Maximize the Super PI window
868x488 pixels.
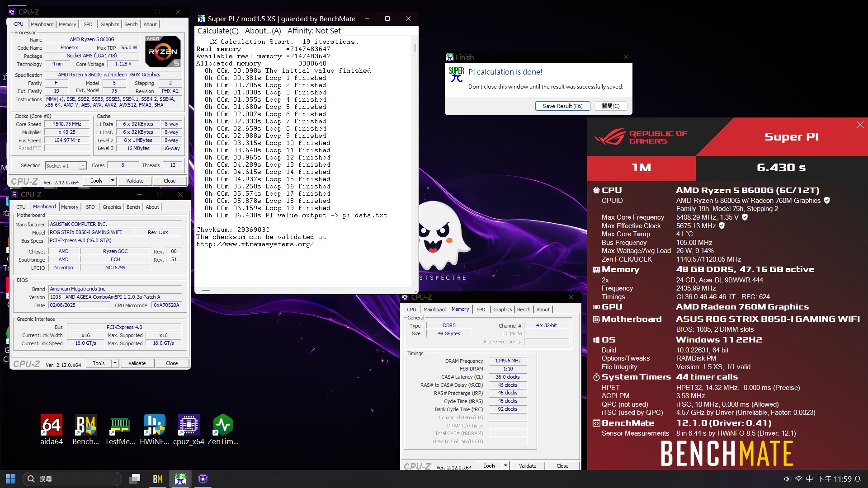(387, 19)
